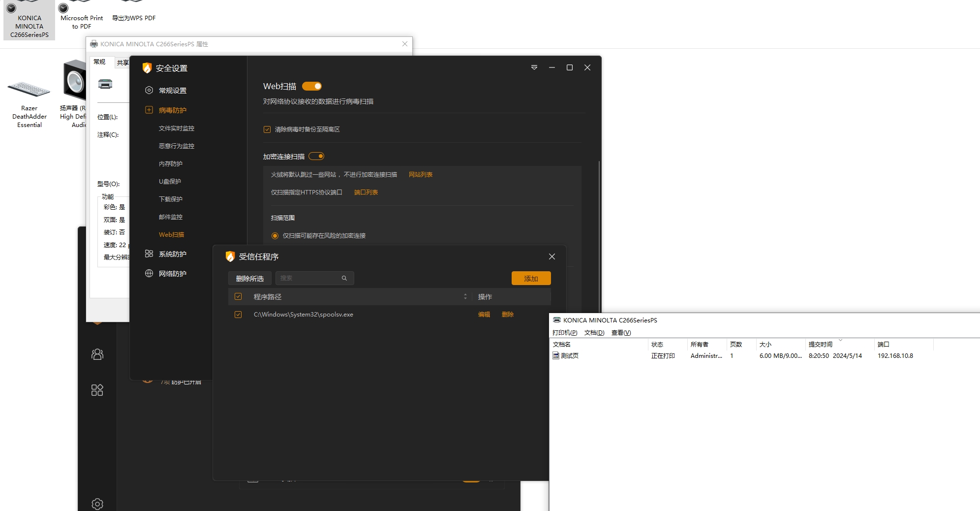Viewport: 980px width, 511px height.
Task: Select 仅扫描可能存在风险的加密连接 radio
Action: click(x=275, y=236)
